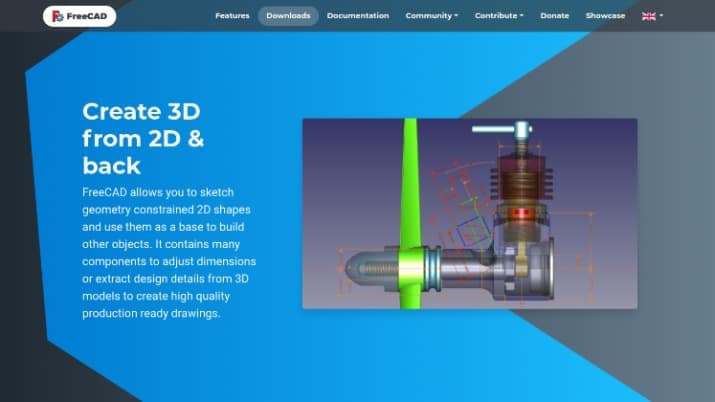Open the Documentation link
This screenshot has height=402, width=715.
(x=358, y=16)
